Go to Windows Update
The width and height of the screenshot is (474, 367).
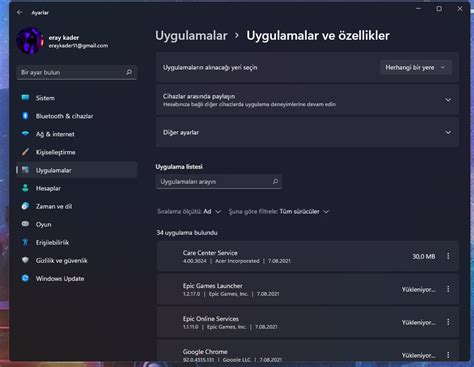click(77, 278)
